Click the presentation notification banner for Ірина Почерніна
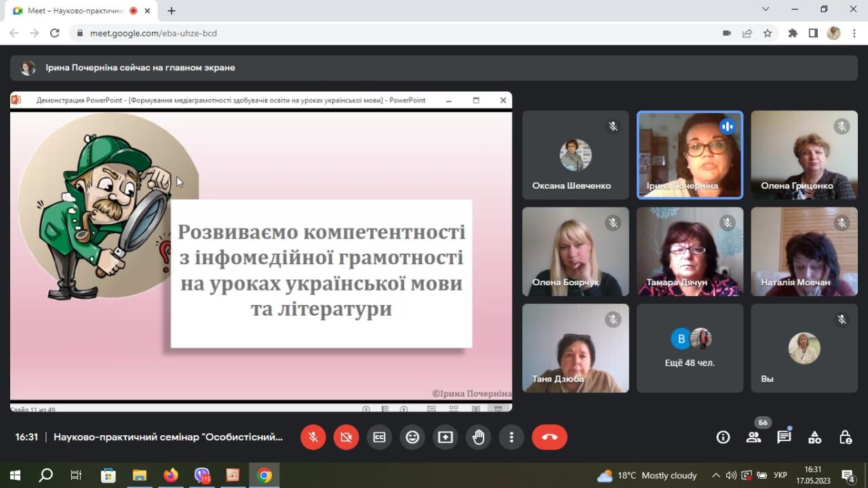 434,68
